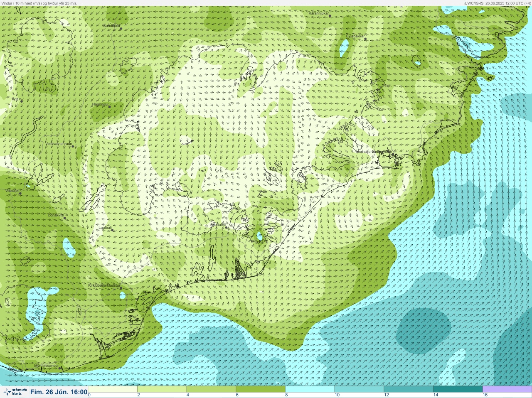
Task: Click the 'Vindur í 10 m hæð' map title
Action: point(39,3)
